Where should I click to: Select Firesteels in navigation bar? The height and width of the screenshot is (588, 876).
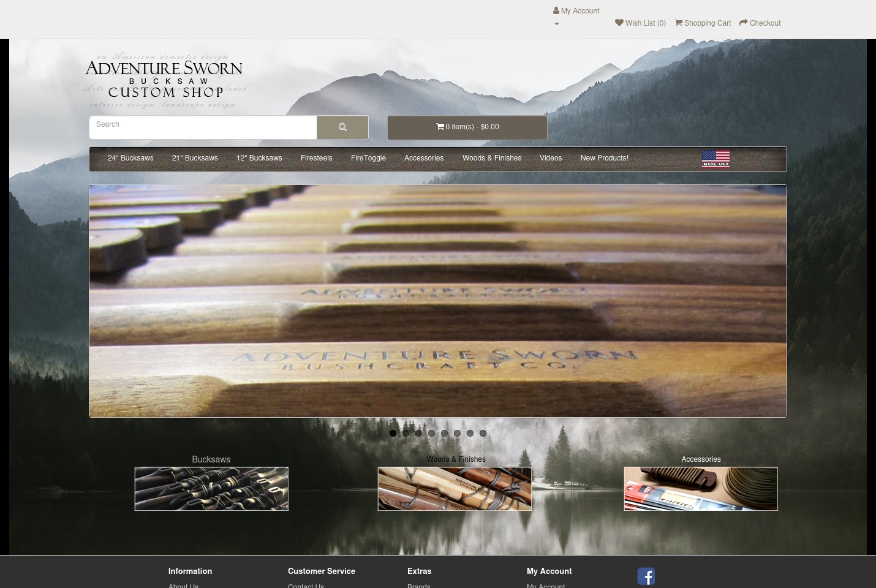pyautogui.click(x=317, y=158)
